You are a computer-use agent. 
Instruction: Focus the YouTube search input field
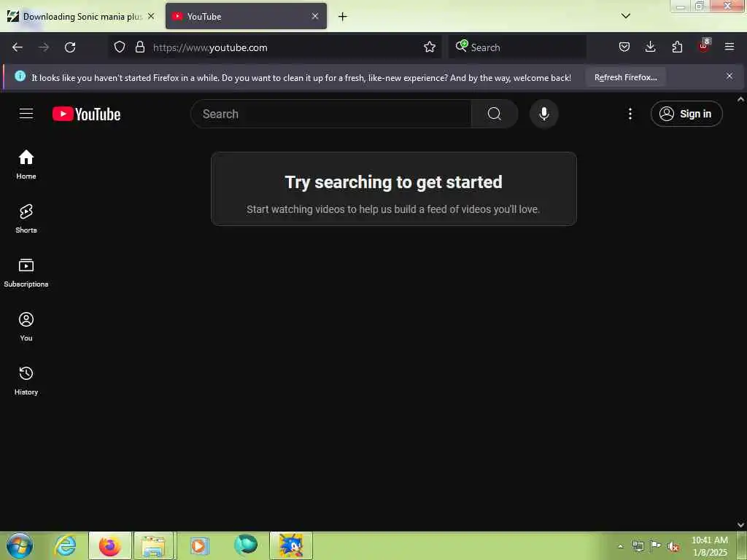click(x=331, y=114)
